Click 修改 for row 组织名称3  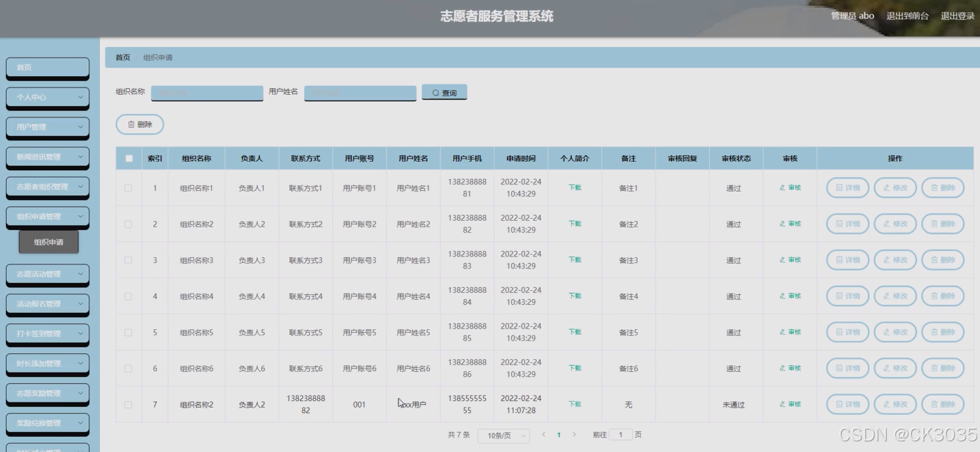[x=895, y=260]
